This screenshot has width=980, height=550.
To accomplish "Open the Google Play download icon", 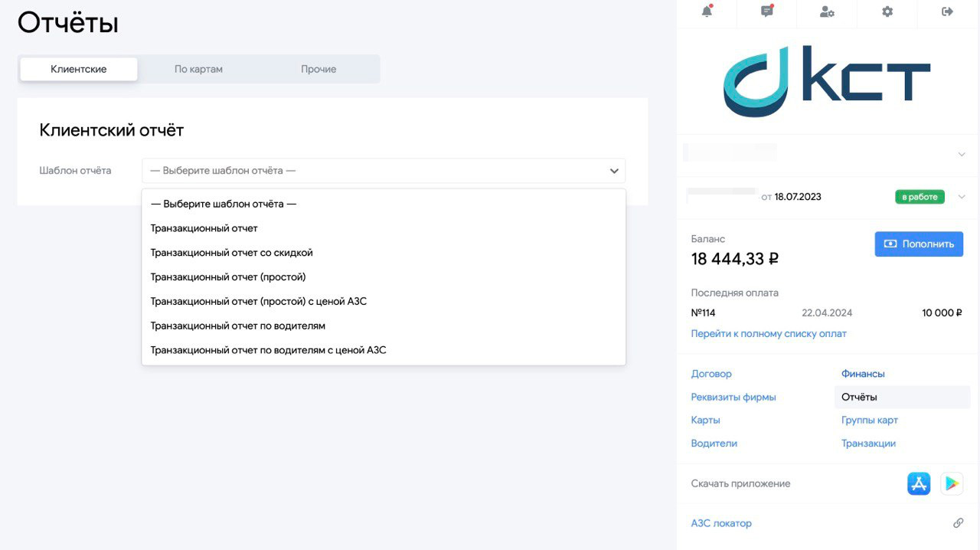I will [x=952, y=483].
